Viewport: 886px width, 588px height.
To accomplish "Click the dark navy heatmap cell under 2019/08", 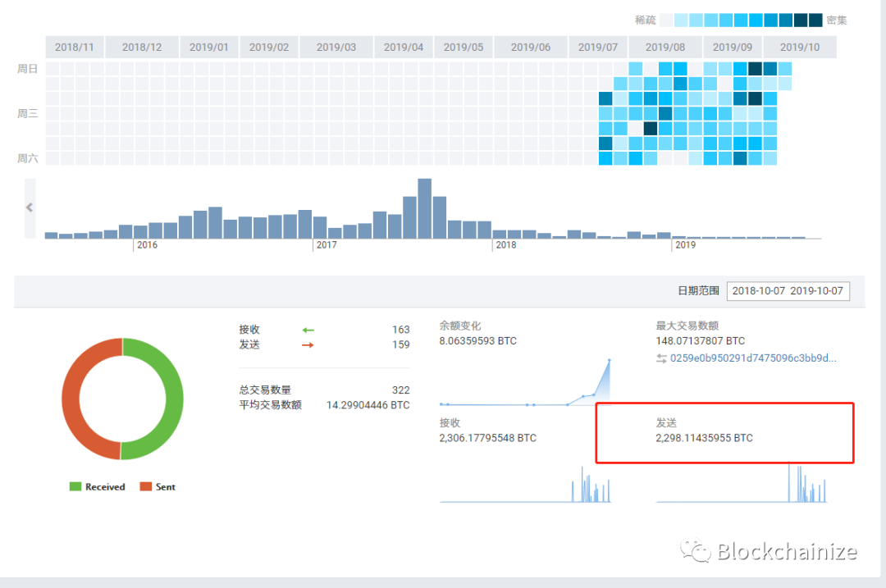I will pos(651,128).
